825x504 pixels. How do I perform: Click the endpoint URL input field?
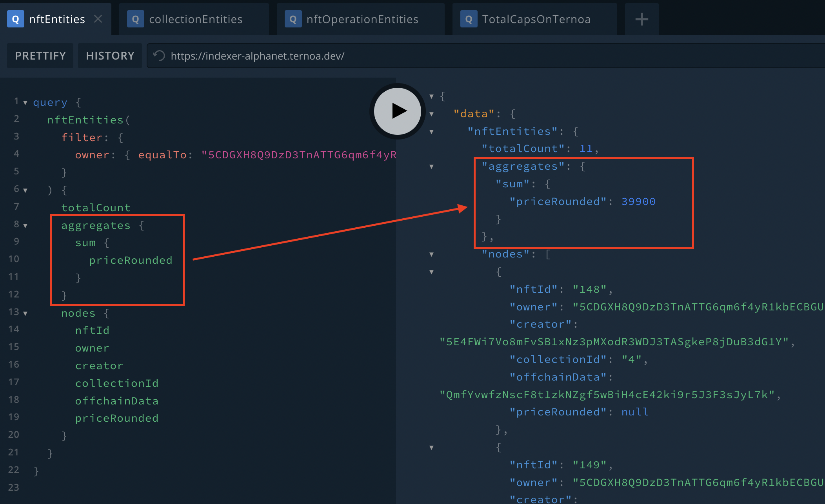471,56
